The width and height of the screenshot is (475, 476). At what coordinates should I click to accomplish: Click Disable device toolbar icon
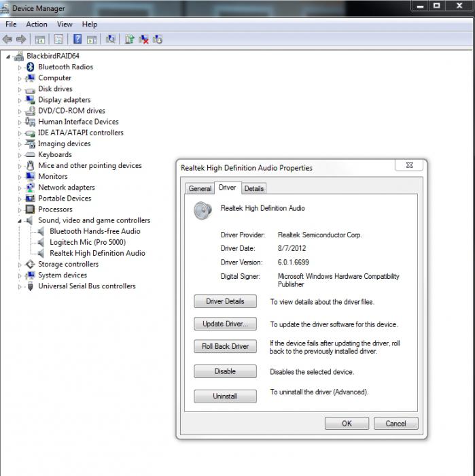point(158,39)
